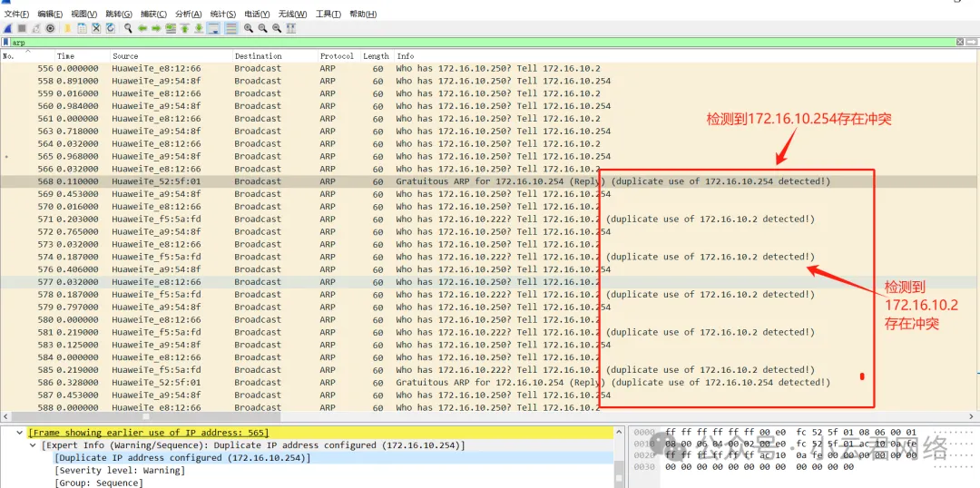Click the find packet magnifier icon
This screenshot has width=980, height=488.
click(x=129, y=28)
